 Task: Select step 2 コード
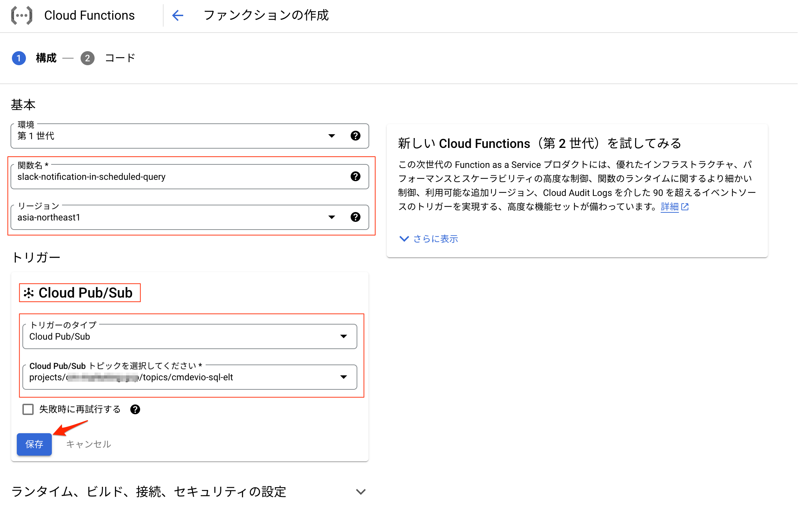point(108,58)
